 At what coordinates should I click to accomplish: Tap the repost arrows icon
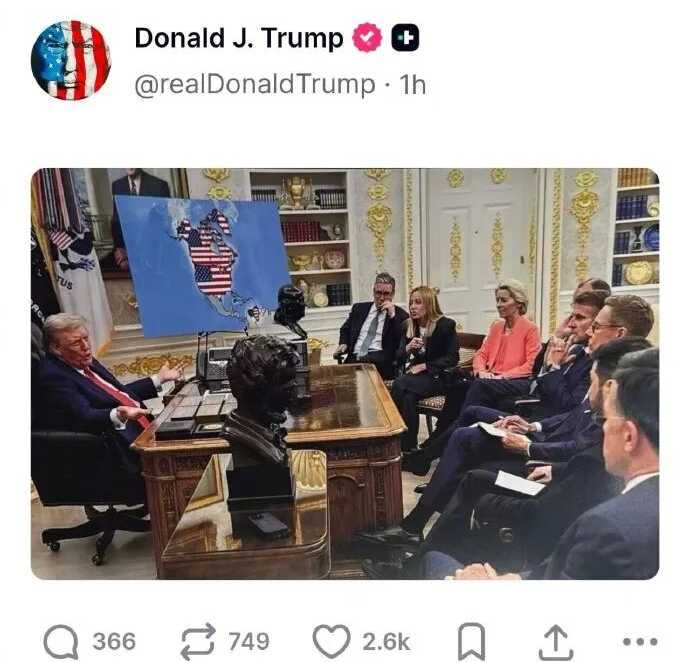198,642
